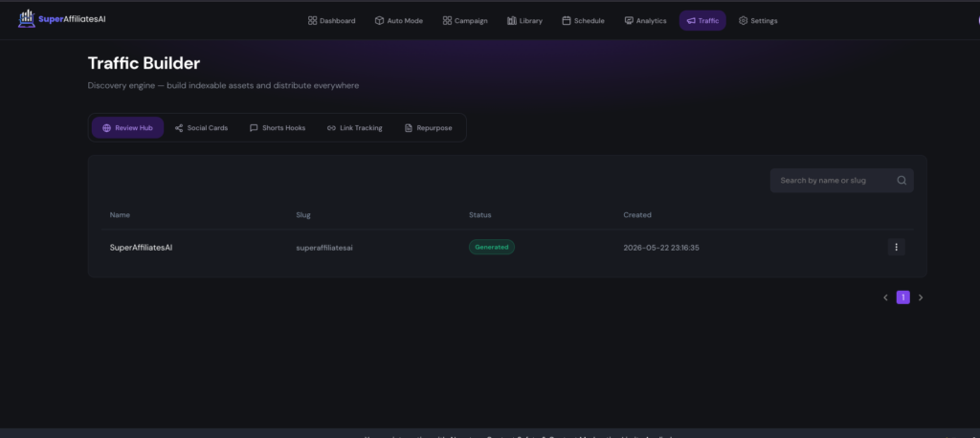Switch to the Social Cards tab
Viewport: 980px width, 438px height.
201,127
